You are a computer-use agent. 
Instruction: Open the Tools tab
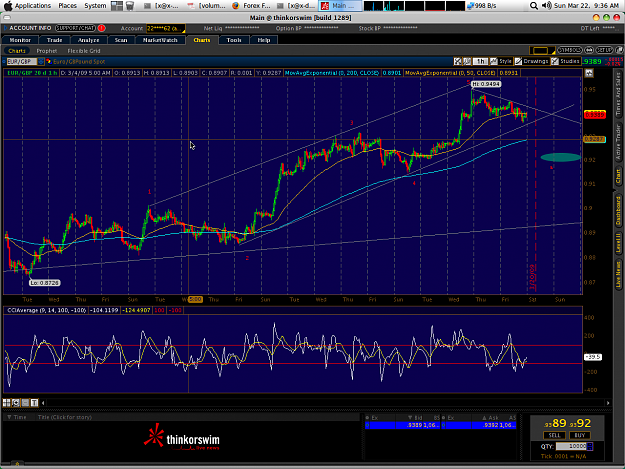coord(234,40)
